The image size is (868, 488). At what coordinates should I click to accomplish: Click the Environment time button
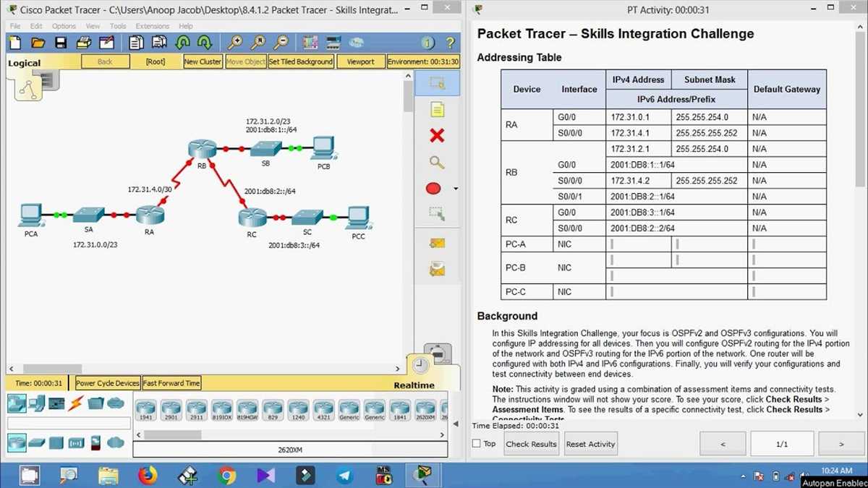[x=423, y=61]
